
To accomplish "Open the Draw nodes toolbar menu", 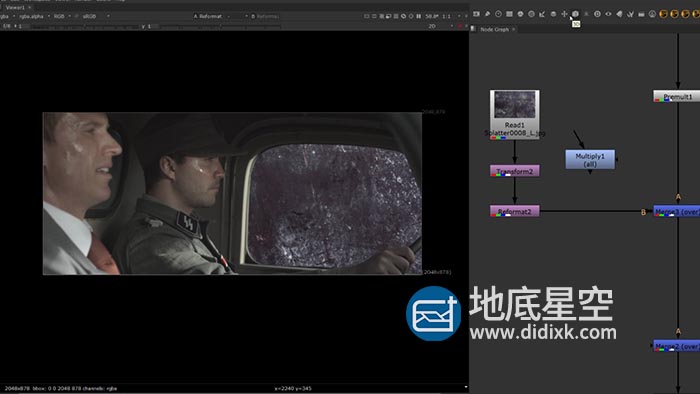I will pyautogui.click(x=488, y=14).
